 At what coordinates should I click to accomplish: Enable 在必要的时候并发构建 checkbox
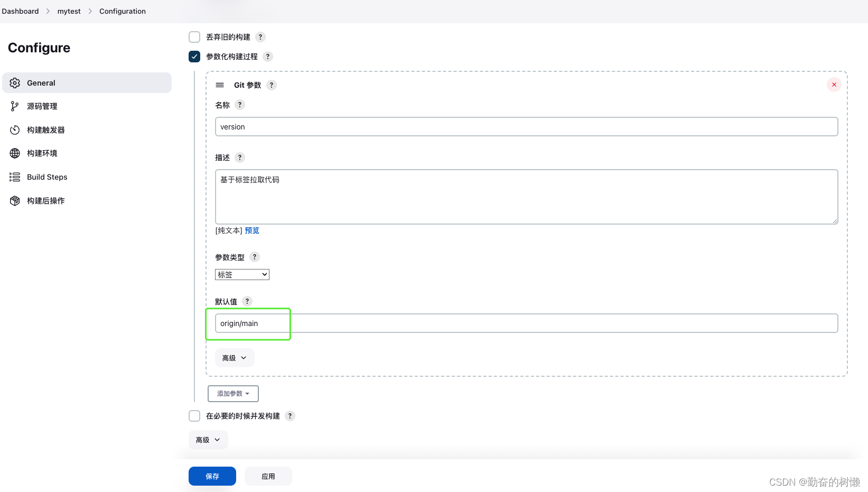(x=194, y=416)
